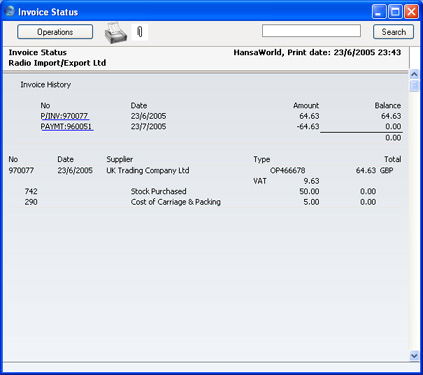The image size is (423, 375).
Task: Click the reference 'OP466678'
Action: click(287, 170)
